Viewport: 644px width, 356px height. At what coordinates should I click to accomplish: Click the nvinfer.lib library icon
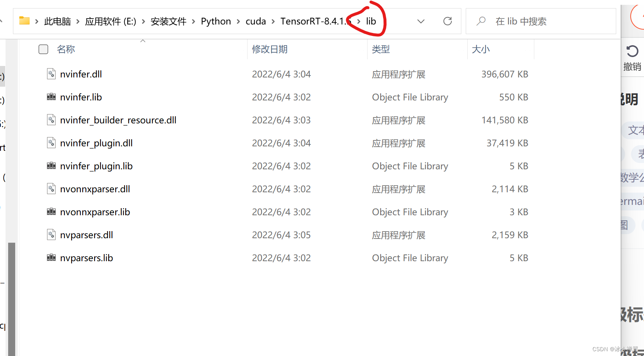pos(51,97)
